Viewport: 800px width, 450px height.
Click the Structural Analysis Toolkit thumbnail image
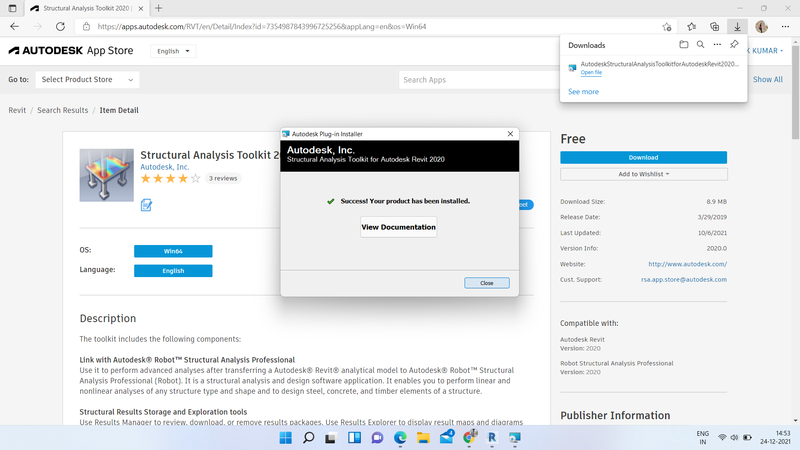[x=107, y=175]
